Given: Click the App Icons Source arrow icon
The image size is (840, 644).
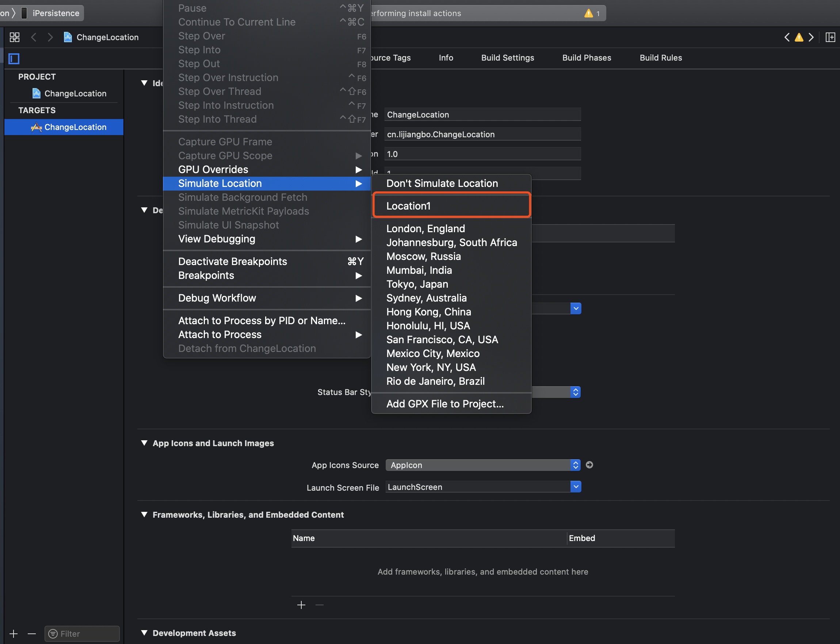Looking at the screenshot, I should point(590,465).
